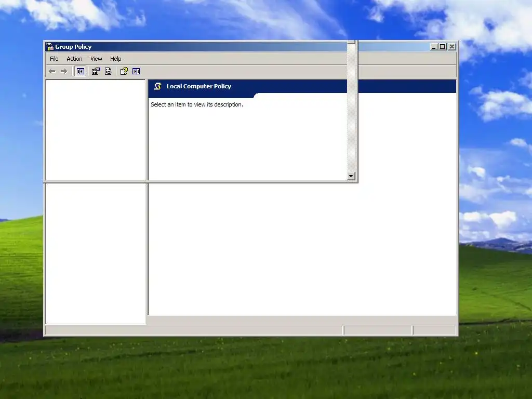Open the Help menu
The height and width of the screenshot is (399, 532).
click(x=115, y=59)
